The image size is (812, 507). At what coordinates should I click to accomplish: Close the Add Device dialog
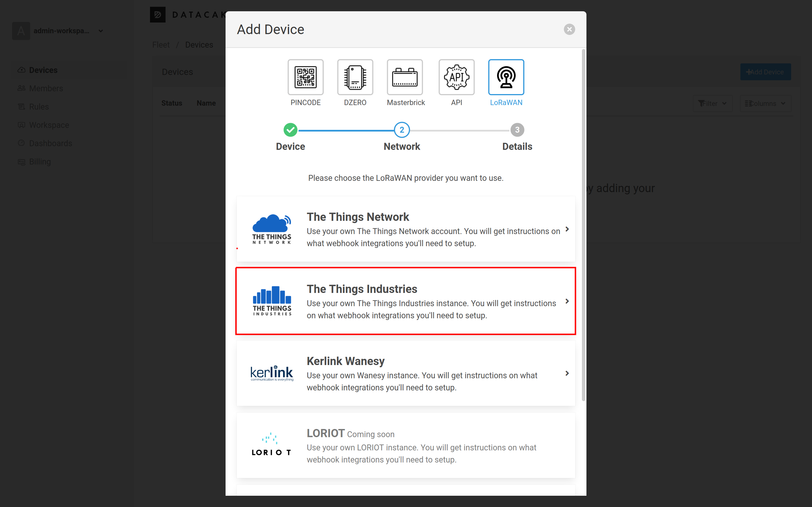click(570, 29)
